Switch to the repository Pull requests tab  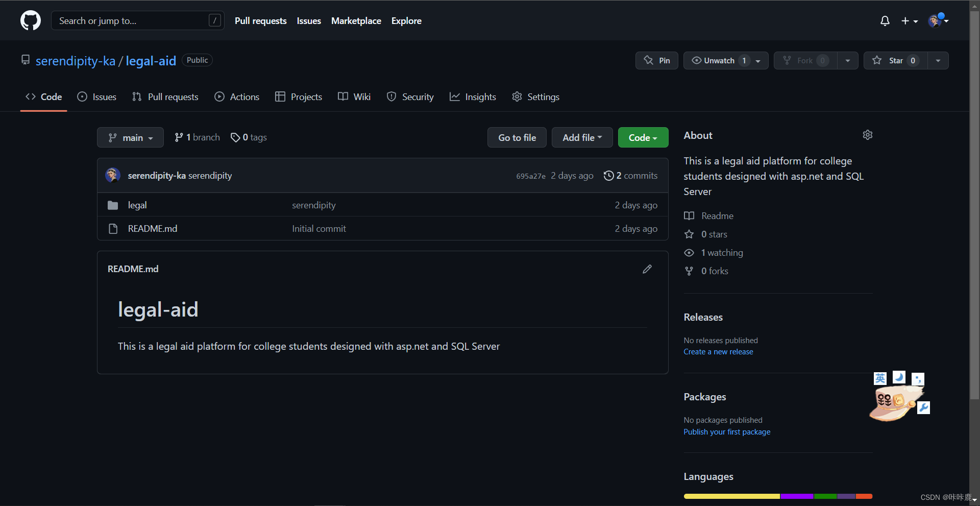(165, 97)
